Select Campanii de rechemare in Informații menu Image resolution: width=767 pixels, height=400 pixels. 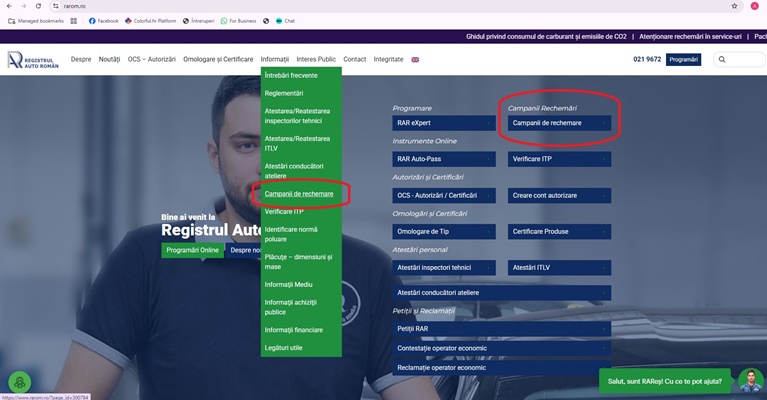coord(299,193)
